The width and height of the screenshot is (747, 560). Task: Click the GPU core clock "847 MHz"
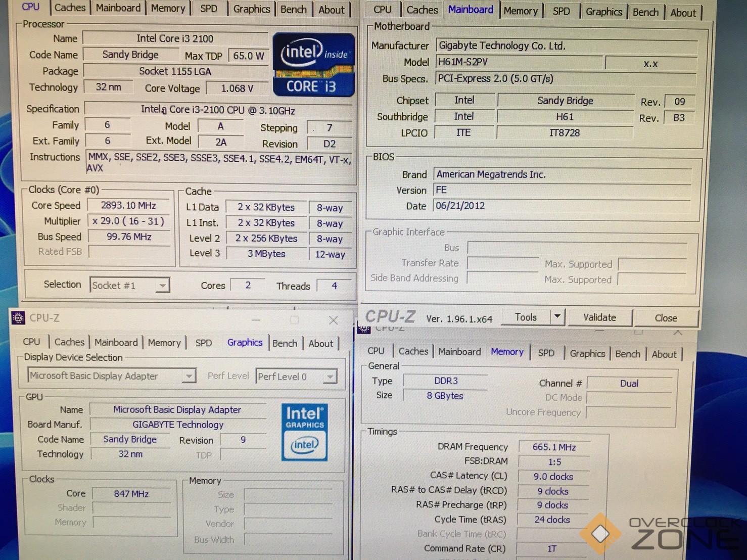click(x=131, y=494)
